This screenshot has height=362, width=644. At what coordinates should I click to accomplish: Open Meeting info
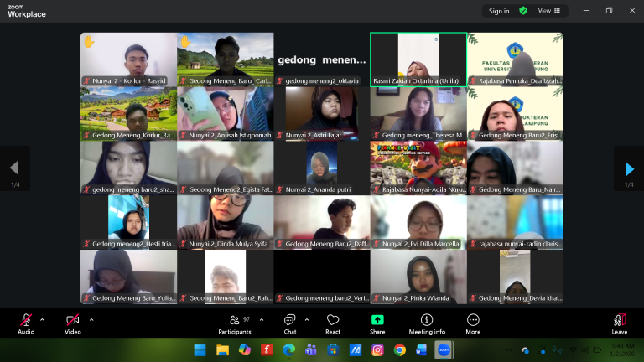pos(427,323)
